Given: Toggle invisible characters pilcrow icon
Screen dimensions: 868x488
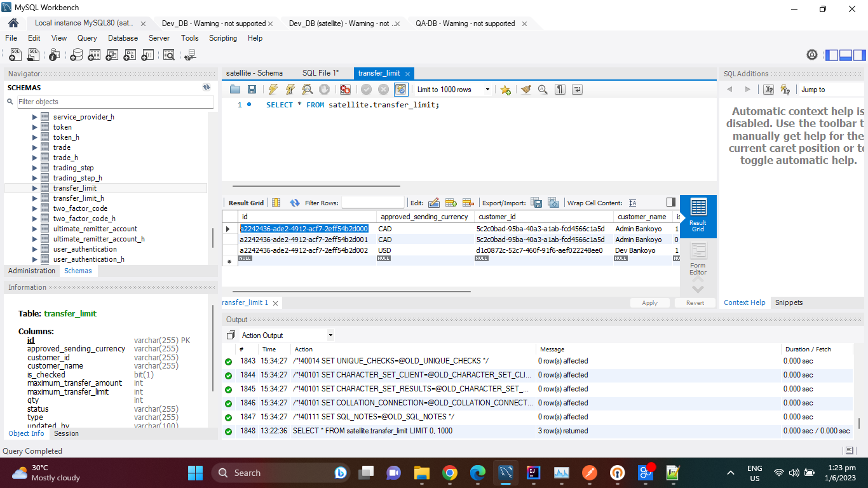Looking at the screenshot, I should point(560,90).
